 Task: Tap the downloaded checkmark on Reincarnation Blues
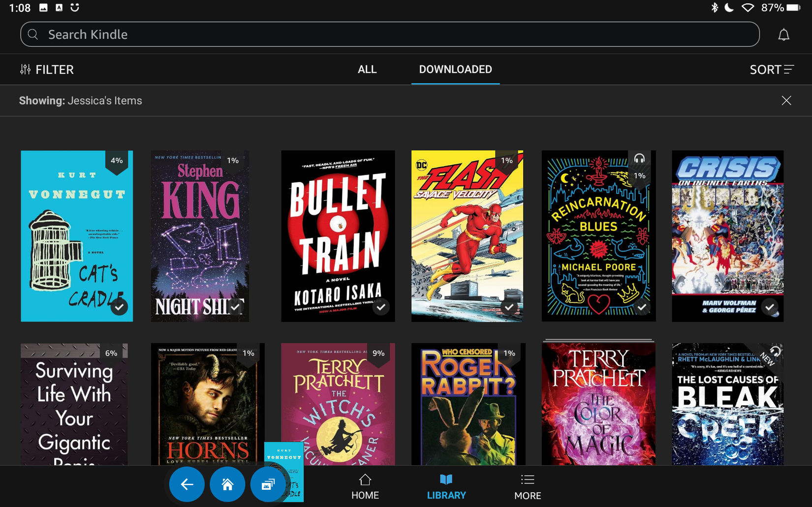click(x=642, y=307)
